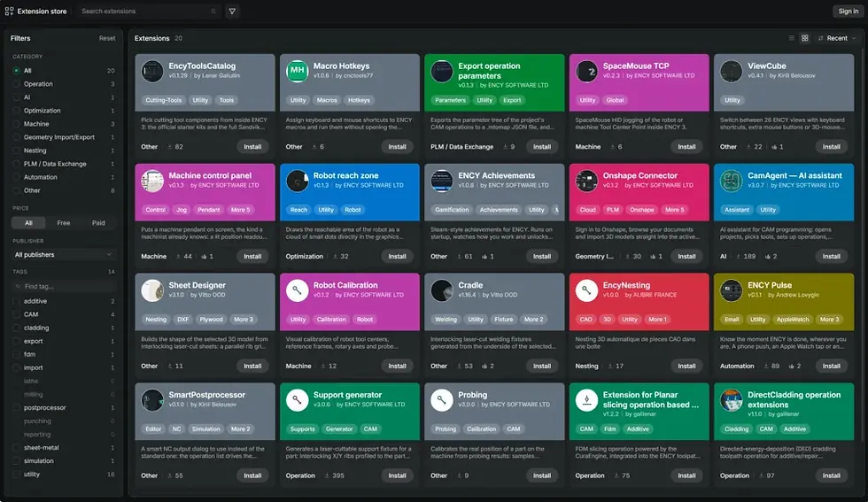868x502 pixels.
Task: Open Onshape Connector icon
Action: coord(586,181)
